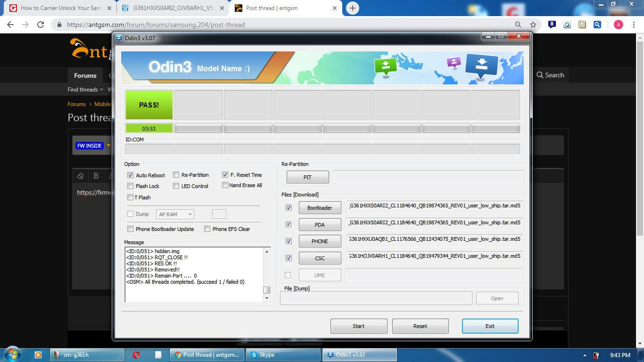
Task: Click the dark blue B extension icon
Action: point(552,24)
